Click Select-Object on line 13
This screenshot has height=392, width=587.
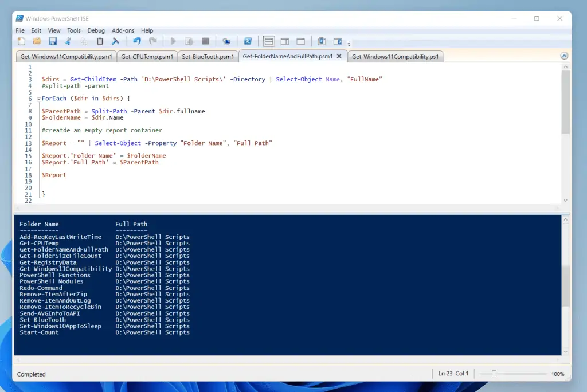click(x=118, y=143)
